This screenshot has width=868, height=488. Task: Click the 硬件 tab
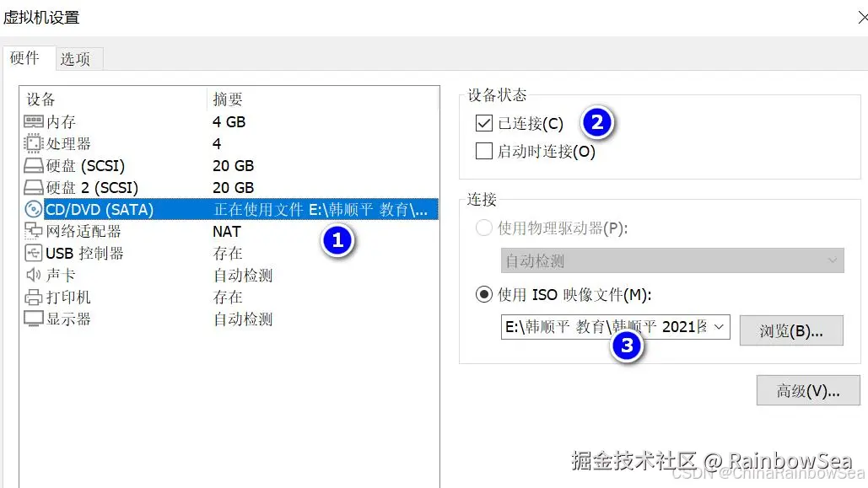tap(26, 58)
